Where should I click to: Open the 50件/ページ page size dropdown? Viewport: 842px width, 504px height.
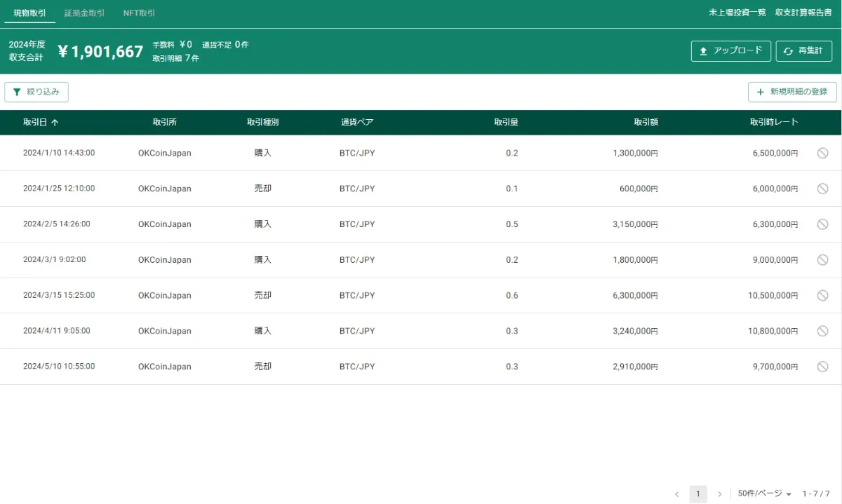coord(765,494)
